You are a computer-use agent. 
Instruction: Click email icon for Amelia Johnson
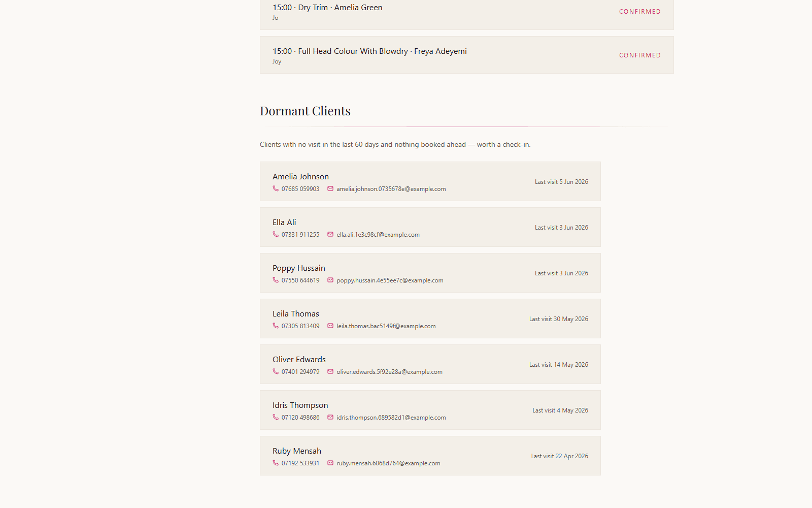tap(330, 188)
